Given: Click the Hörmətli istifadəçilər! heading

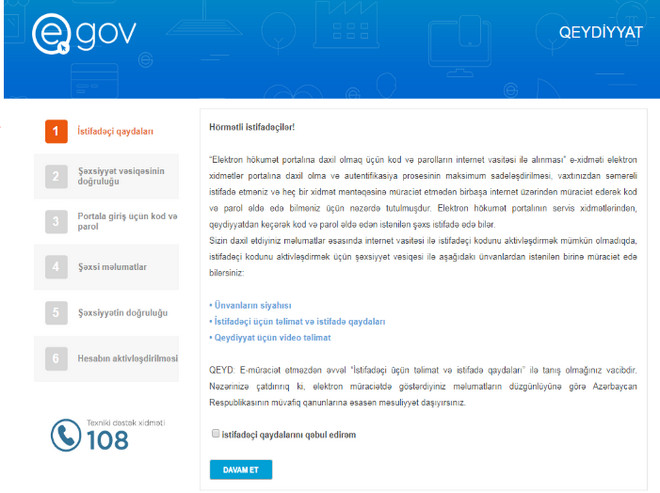Looking at the screenshot, I should point(252,127).
